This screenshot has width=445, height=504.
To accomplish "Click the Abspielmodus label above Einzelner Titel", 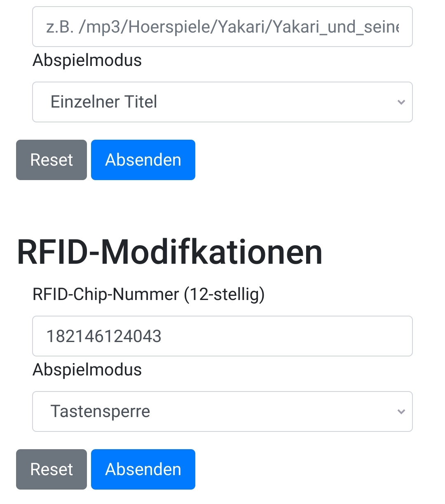I will [87, 60].
